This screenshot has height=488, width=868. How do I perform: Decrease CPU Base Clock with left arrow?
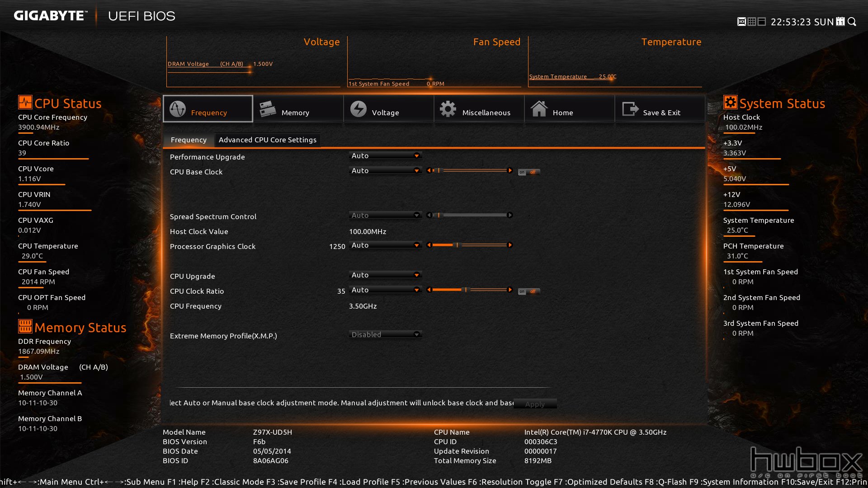click(429, 170)
